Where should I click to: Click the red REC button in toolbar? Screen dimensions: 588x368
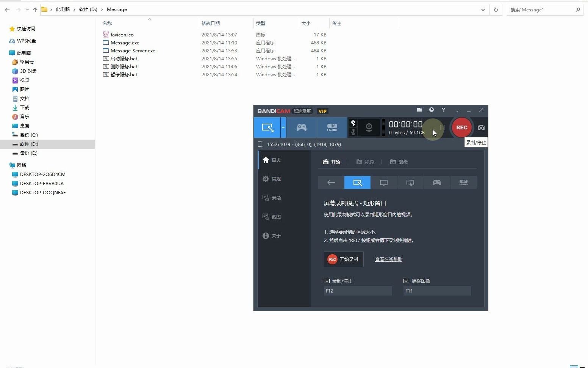pyautogui.click(x=461, y=127)
